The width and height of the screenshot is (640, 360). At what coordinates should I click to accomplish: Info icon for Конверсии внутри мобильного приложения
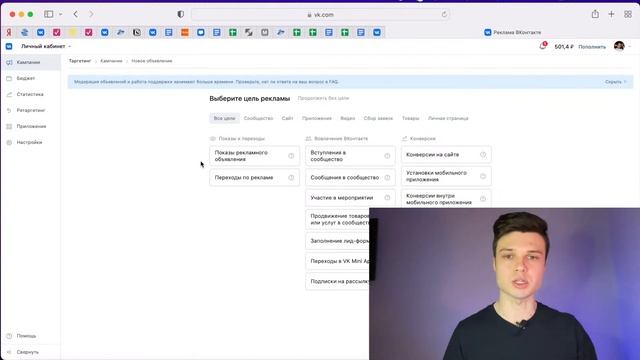click(483, 199)
